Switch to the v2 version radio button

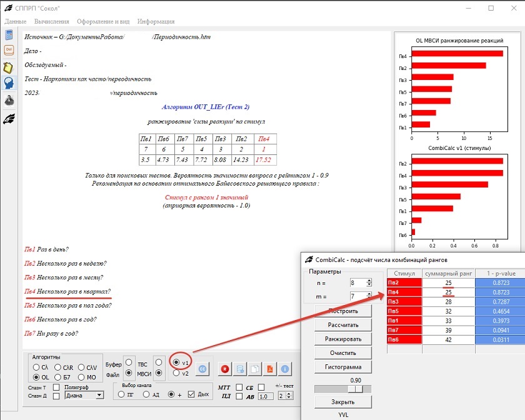tap(176, 372)
